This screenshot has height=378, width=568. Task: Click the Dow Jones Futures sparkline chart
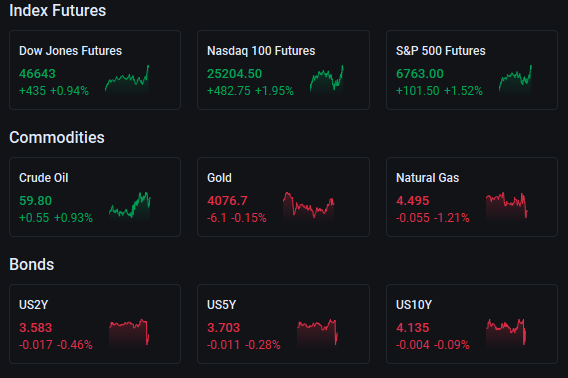(127, 80)
